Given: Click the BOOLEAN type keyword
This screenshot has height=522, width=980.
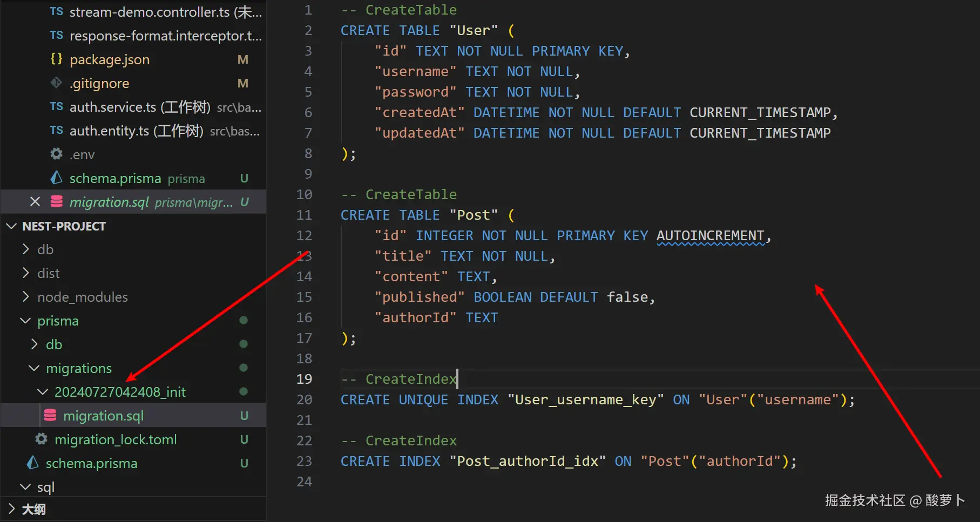Looking at the screenshot, I should click(x=503, y=297).
